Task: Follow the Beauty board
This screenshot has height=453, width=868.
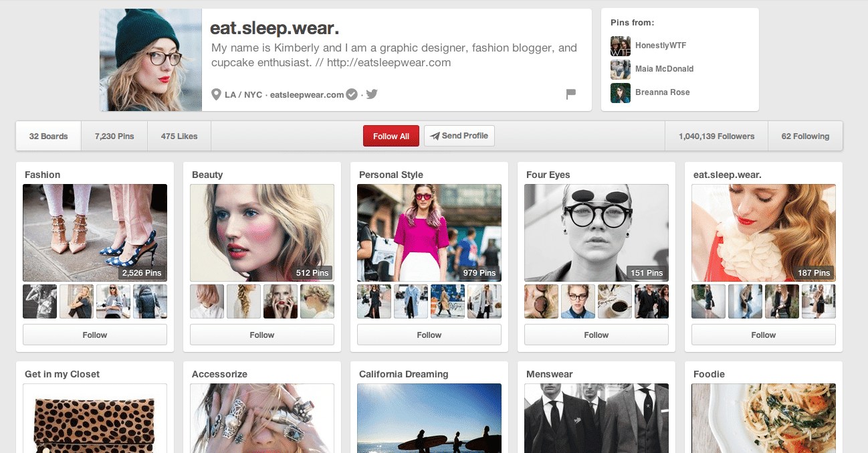Action: (262, 335)
